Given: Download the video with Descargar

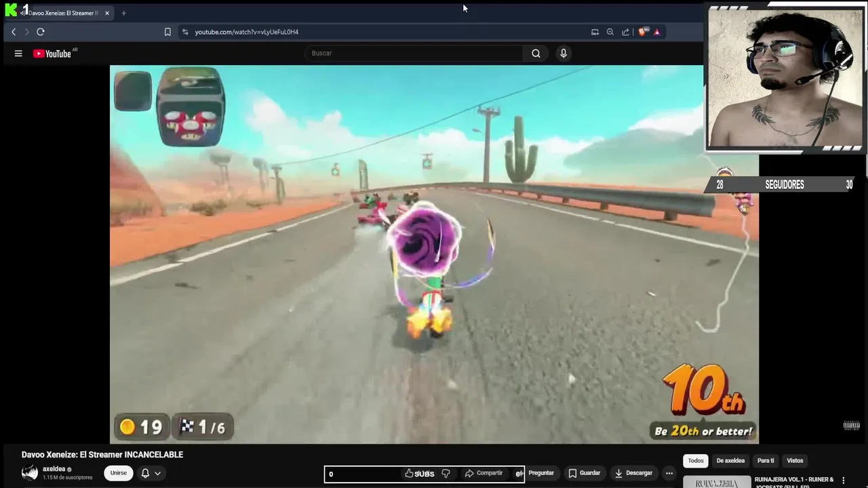Looking at the screenshot, I should pos(634,473).
